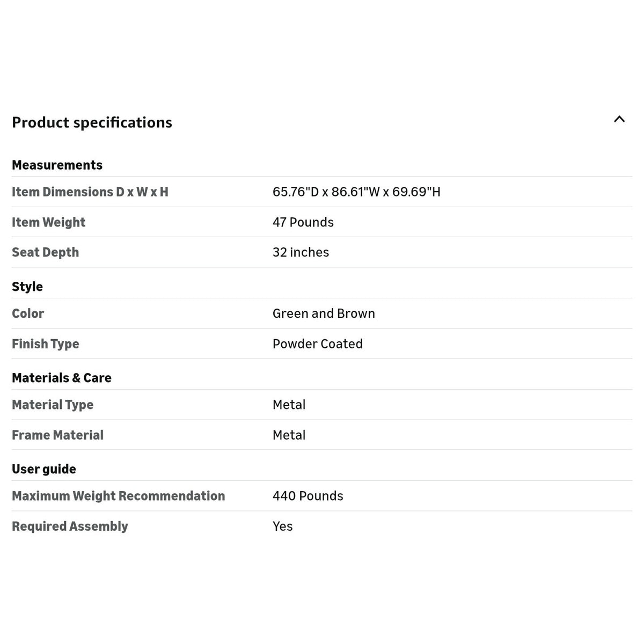Click the Seat Depth label
Screen dimensions: 644x644
(45, 252)
